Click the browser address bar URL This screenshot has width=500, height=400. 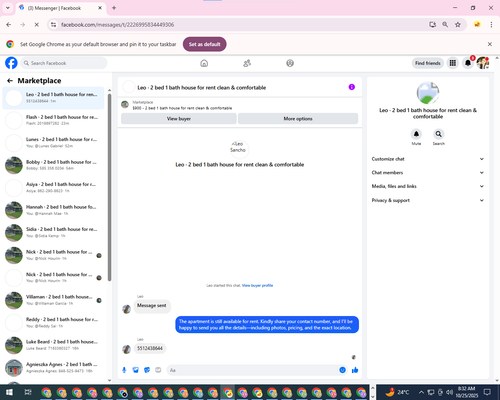click(117, 25)
